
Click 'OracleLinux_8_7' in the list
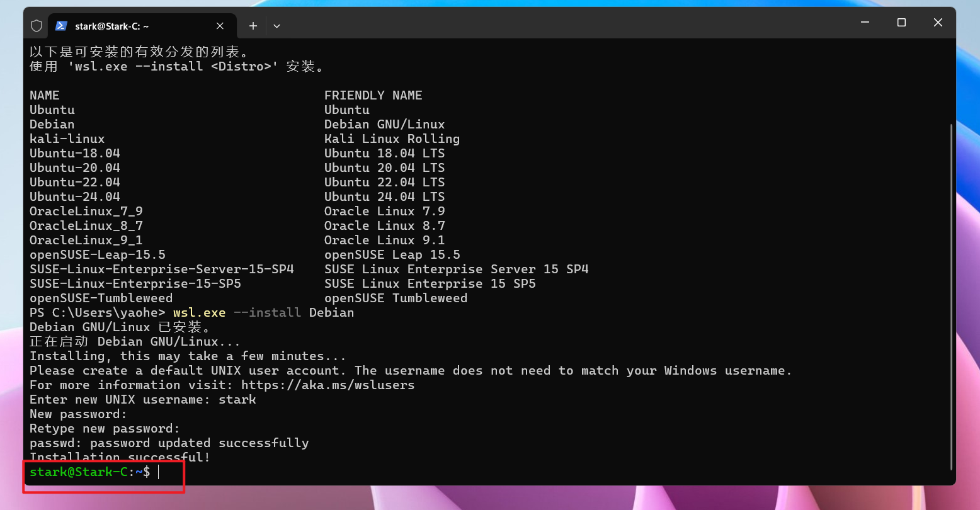click(86, 225)
